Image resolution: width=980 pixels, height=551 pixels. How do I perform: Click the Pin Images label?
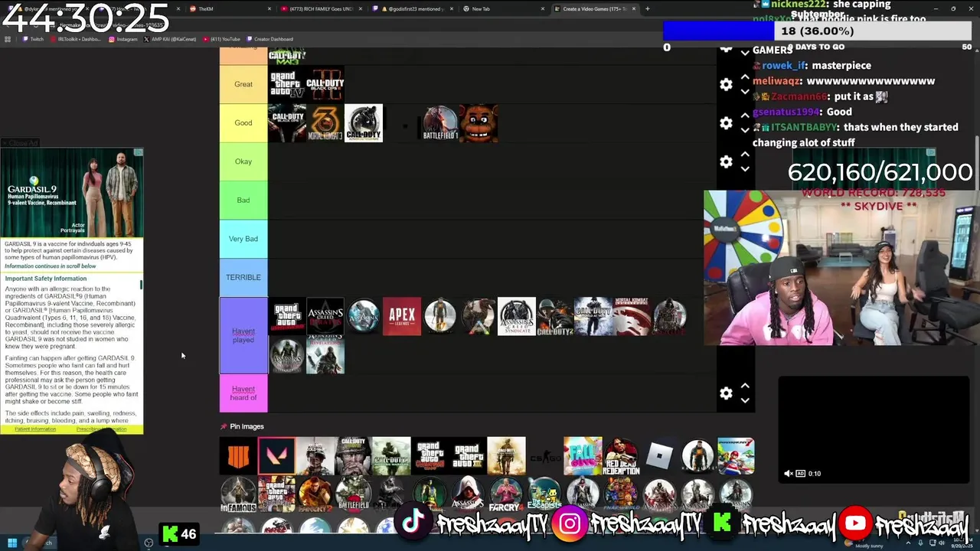tap(247, 426)
